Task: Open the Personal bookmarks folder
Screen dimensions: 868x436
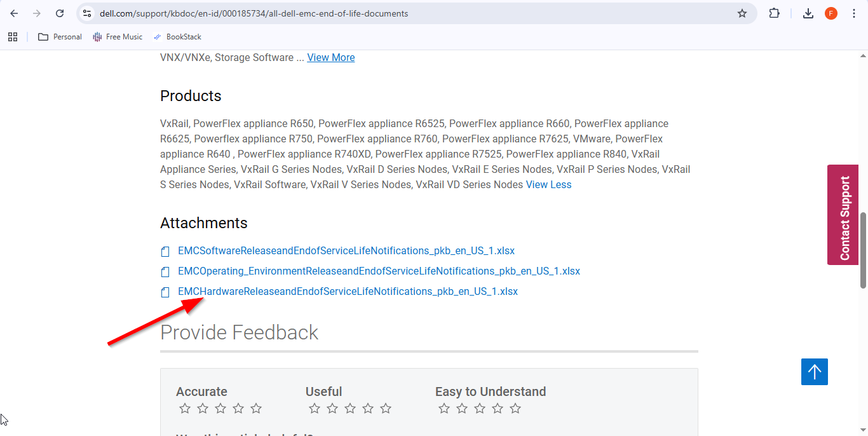Action: tap(60, 37)
